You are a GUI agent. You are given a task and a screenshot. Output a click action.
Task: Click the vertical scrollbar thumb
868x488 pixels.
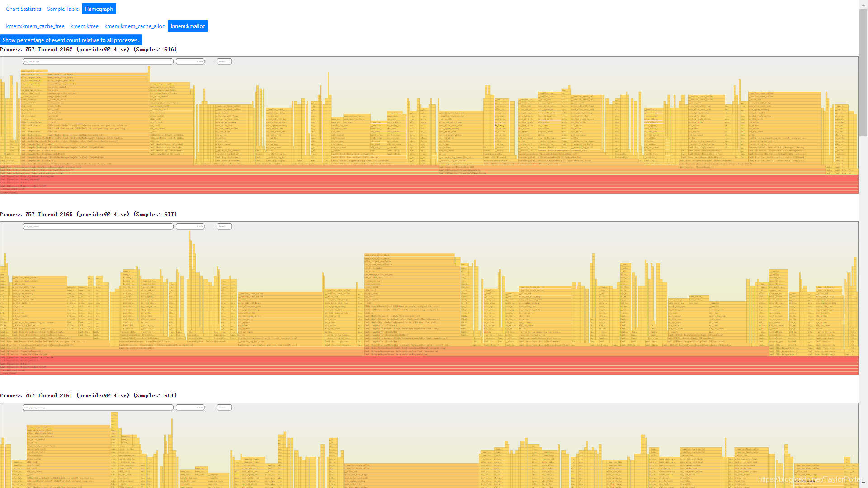tap(863, 72)
